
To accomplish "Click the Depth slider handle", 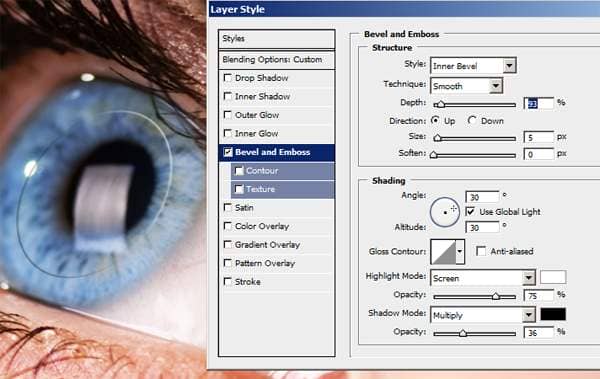I will click(441, 104).
